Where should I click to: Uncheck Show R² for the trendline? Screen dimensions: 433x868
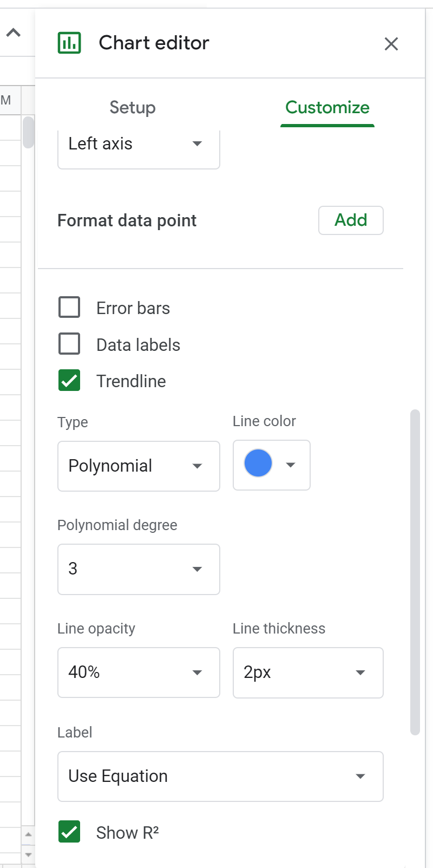pyautogui.click(x=68, y=832)
